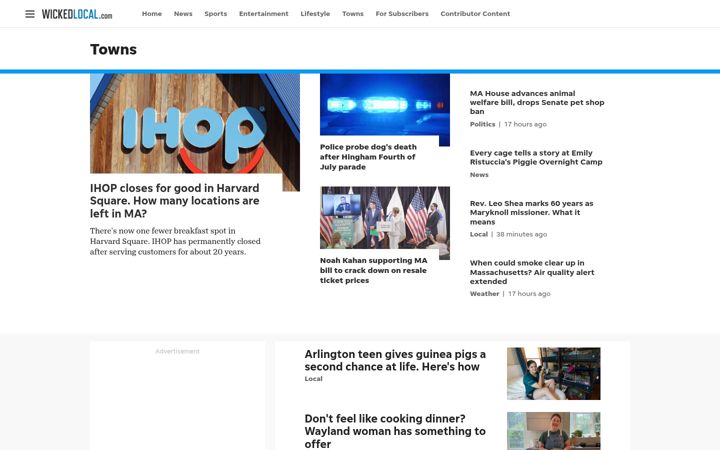720x450 pixels.
Task: Open the Home nav item
Action: [152, 14]
